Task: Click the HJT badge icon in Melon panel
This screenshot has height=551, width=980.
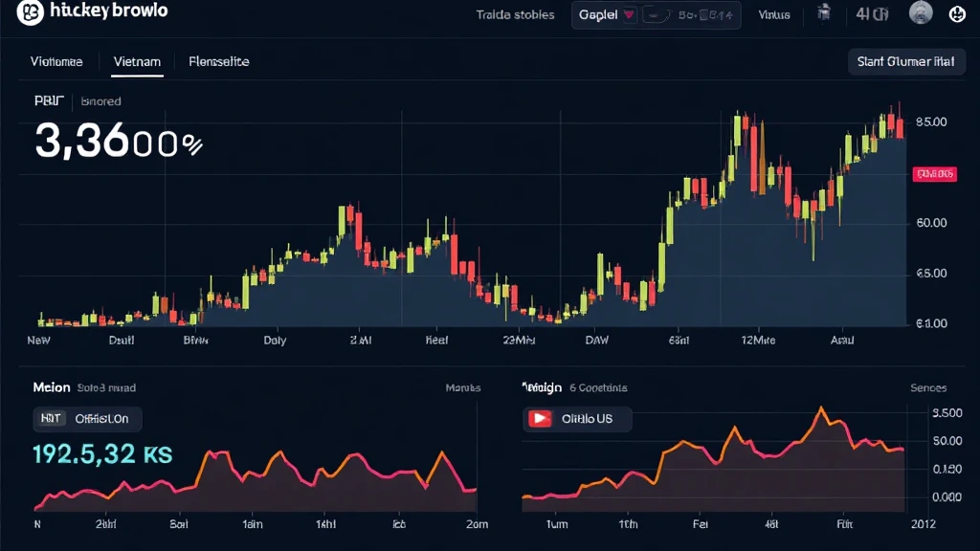Action: 50,418
